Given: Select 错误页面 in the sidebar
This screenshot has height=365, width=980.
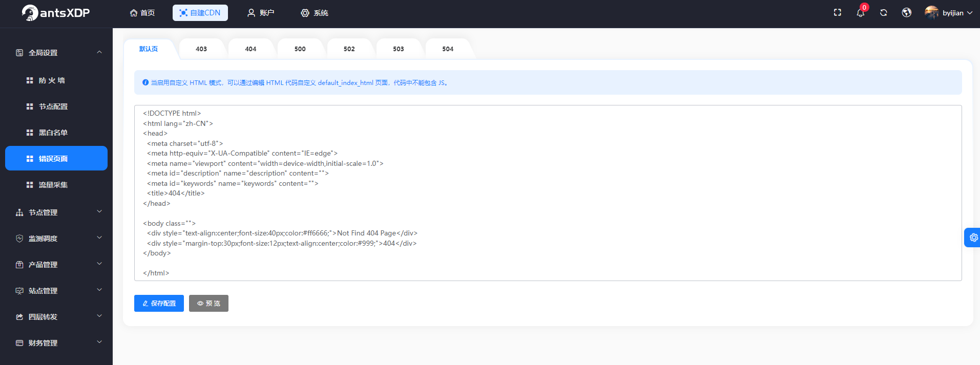Looking at the screenshot, I should (56, 158).
